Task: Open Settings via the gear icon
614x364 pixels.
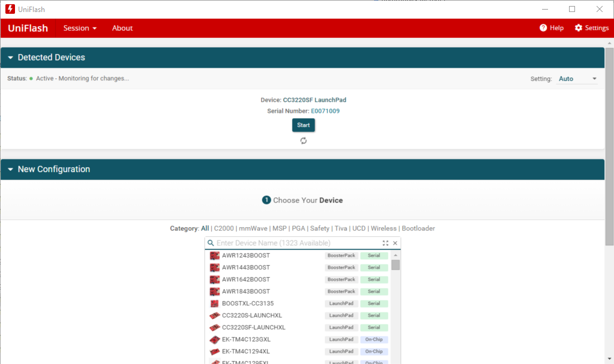Action: click(579, 28)
